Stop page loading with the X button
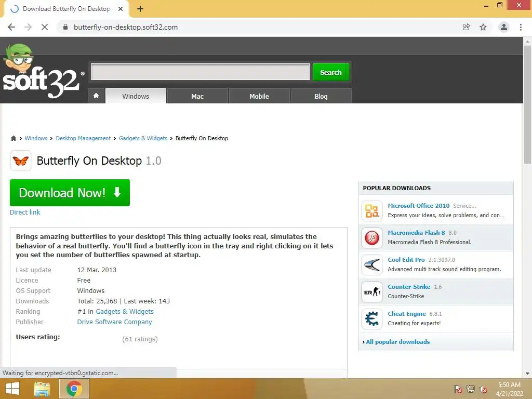The height and width of the screenshot is (399, 532). (x=45, y=27)
